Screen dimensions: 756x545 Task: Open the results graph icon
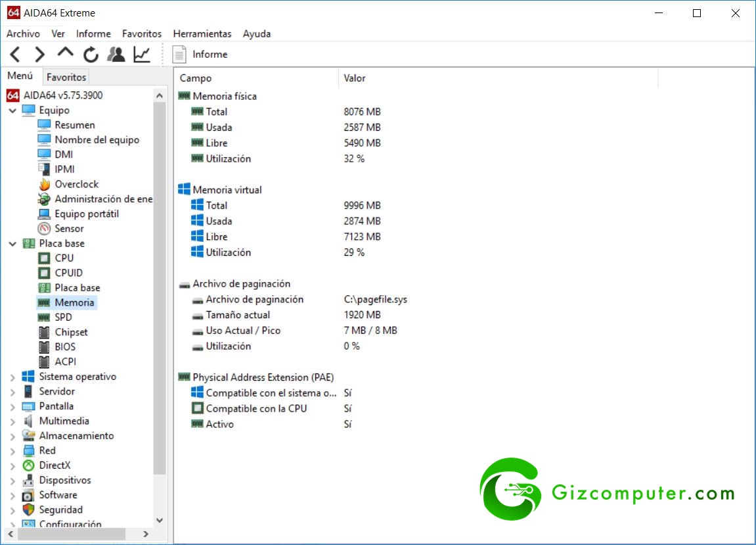click(x=142, y=55)
